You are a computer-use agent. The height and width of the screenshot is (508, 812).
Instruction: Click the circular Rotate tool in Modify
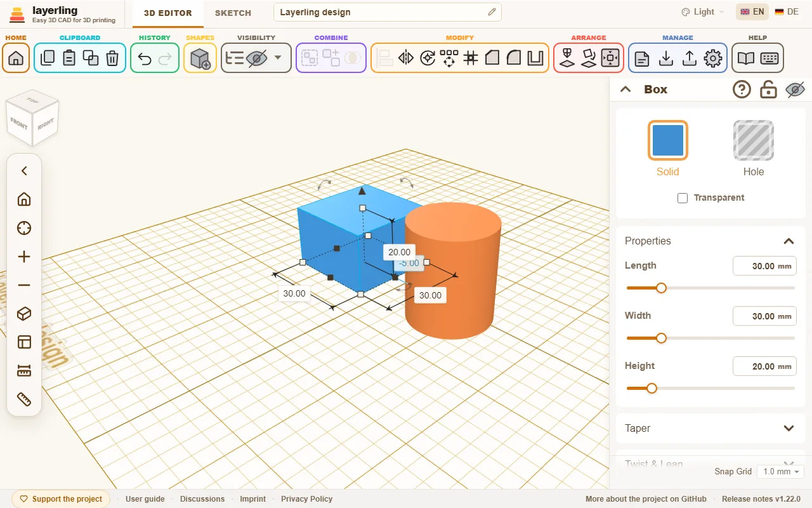tap(428, 58)
